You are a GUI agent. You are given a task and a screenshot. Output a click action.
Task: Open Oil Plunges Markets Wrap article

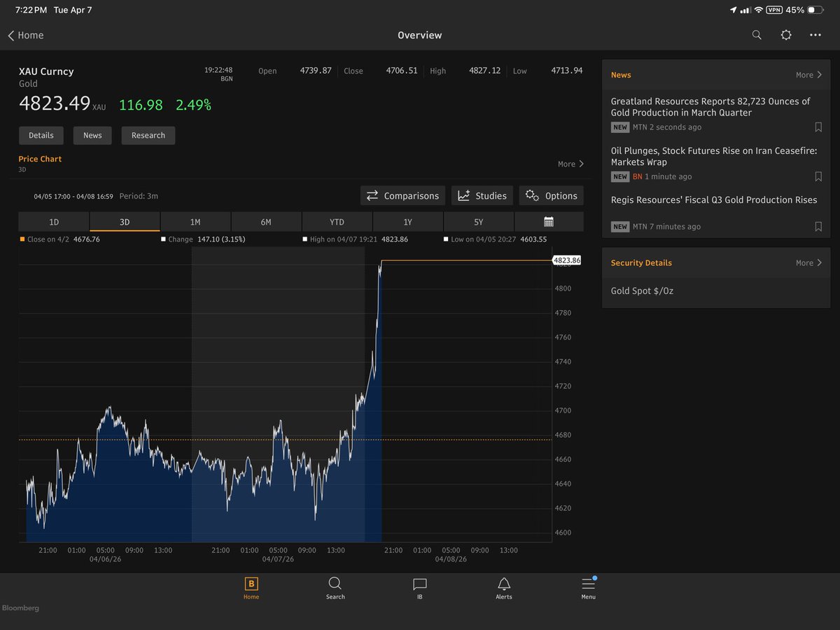pos(714,156)
